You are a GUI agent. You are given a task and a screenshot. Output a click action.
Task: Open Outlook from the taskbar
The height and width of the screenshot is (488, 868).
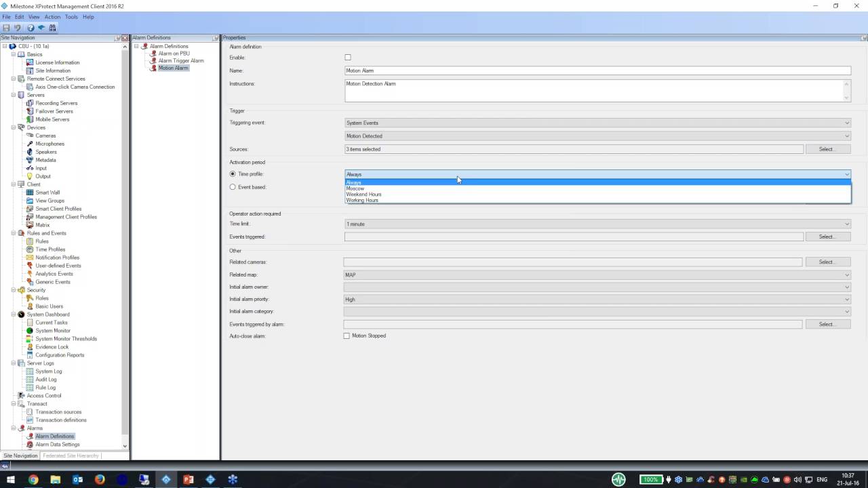pyautogui.click(x=77, y=479)
